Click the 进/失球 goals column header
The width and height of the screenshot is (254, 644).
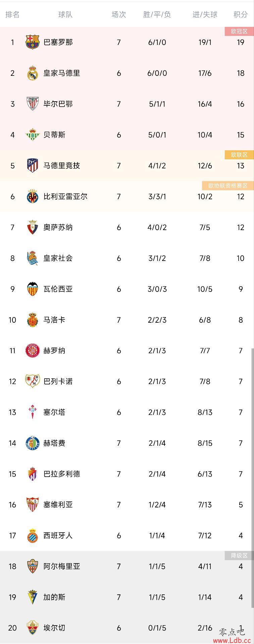(x=205, y=14)
